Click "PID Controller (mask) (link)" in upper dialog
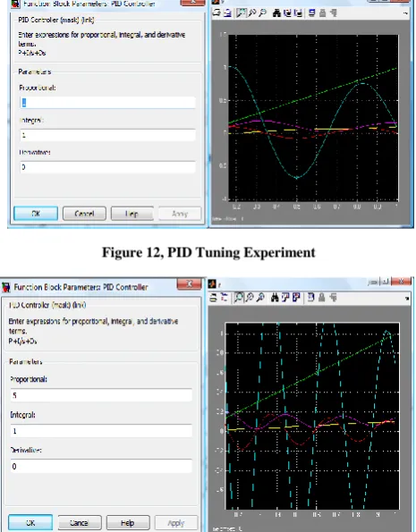Viewport: 416px width, 532px height. pos(56,20)
